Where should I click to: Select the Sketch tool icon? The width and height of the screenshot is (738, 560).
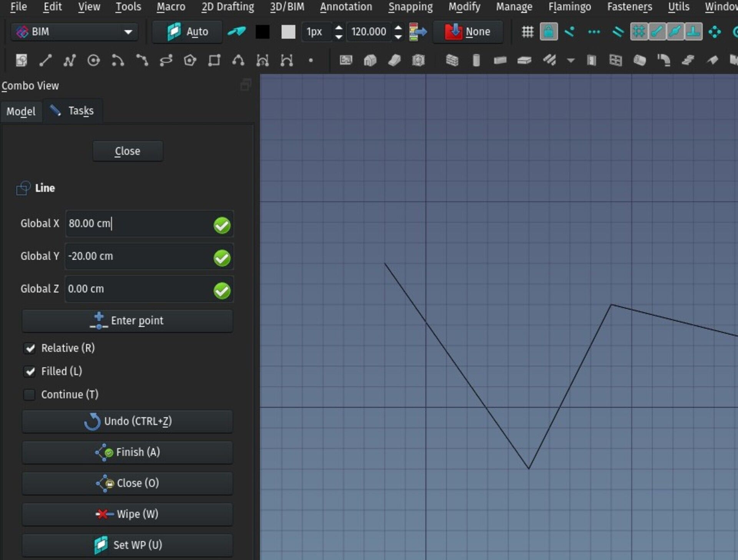point(22,60)
